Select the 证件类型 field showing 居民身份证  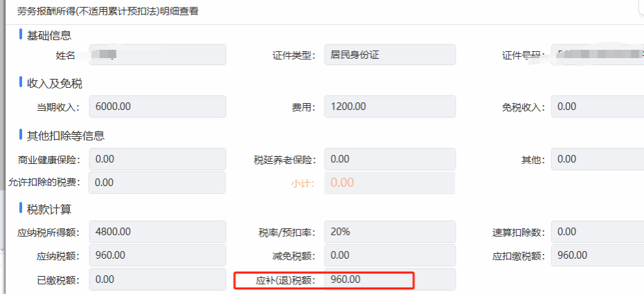tap(389, 55)
